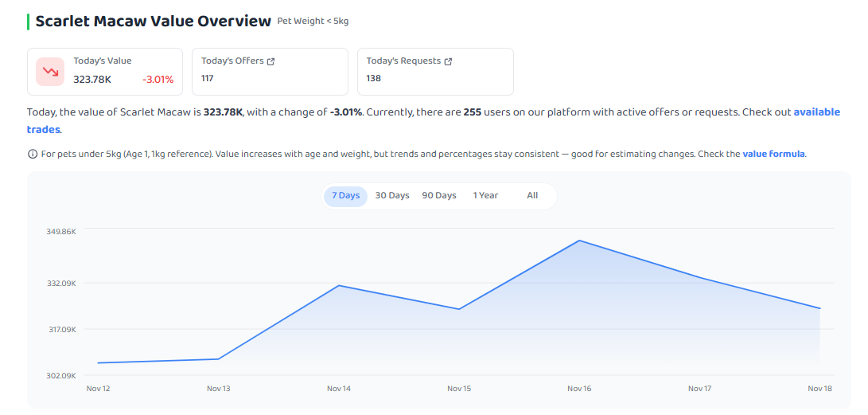Show the 1 Year chart range
868x415 pixels.
tap(485, 196)
